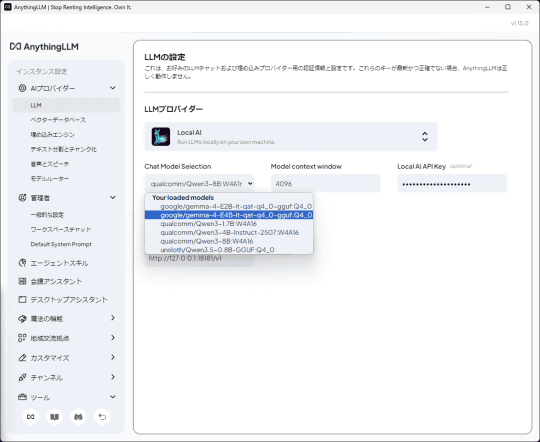This screenshot has width=540, height=442.
Task: Click the AnythingLLM icon button in footer
Action: (31, 417)
